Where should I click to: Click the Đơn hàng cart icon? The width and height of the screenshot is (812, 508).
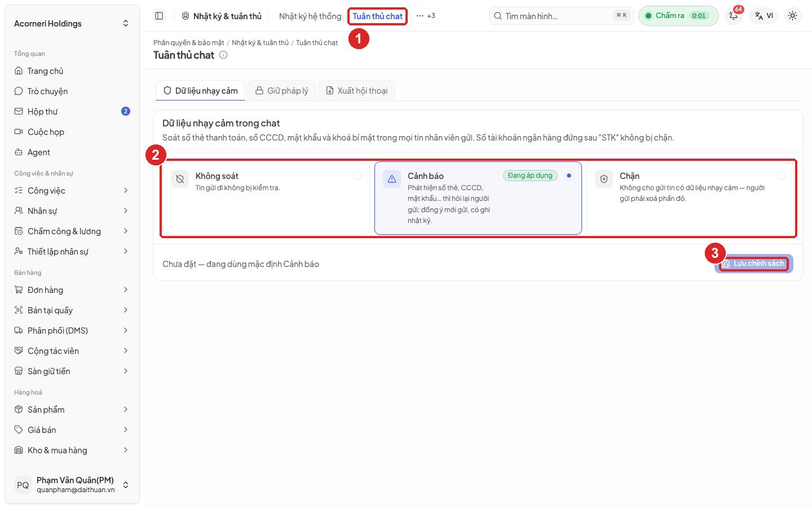pos(19,290)
